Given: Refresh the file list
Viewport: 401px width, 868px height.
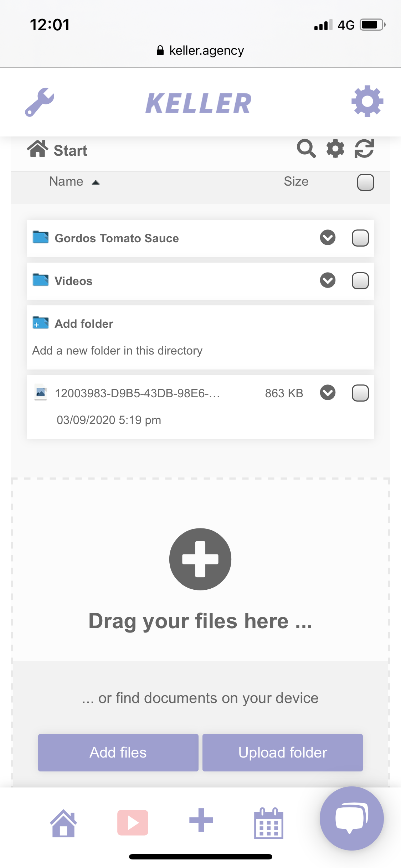Looking at the screenshot, I should coord(364,149).
